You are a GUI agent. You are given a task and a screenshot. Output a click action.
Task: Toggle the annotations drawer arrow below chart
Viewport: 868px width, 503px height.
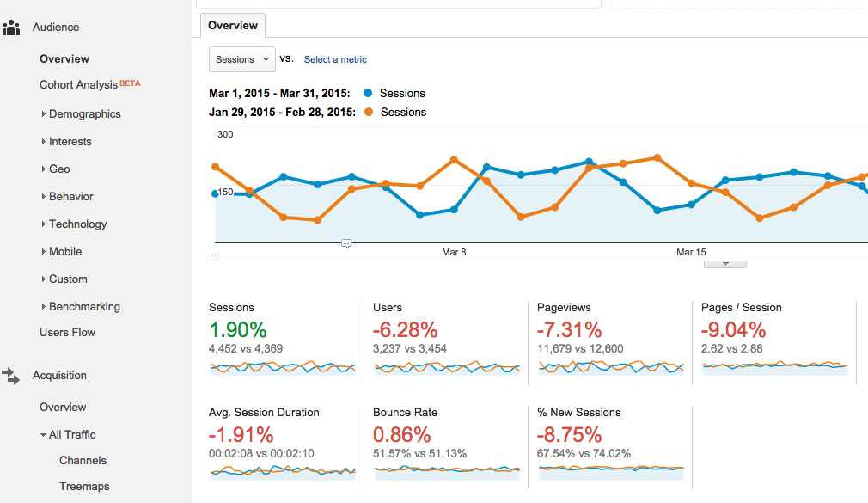click(x=724, y=264)
